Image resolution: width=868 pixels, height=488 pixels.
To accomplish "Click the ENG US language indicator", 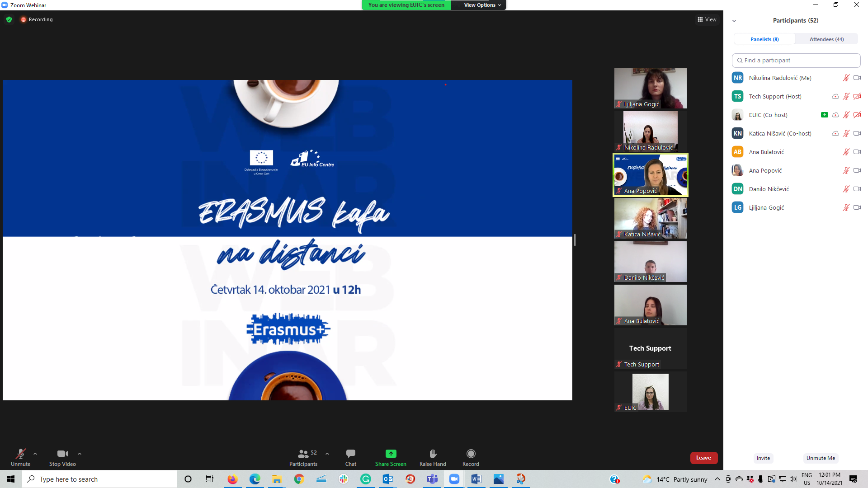I will [x=807, y=479].
